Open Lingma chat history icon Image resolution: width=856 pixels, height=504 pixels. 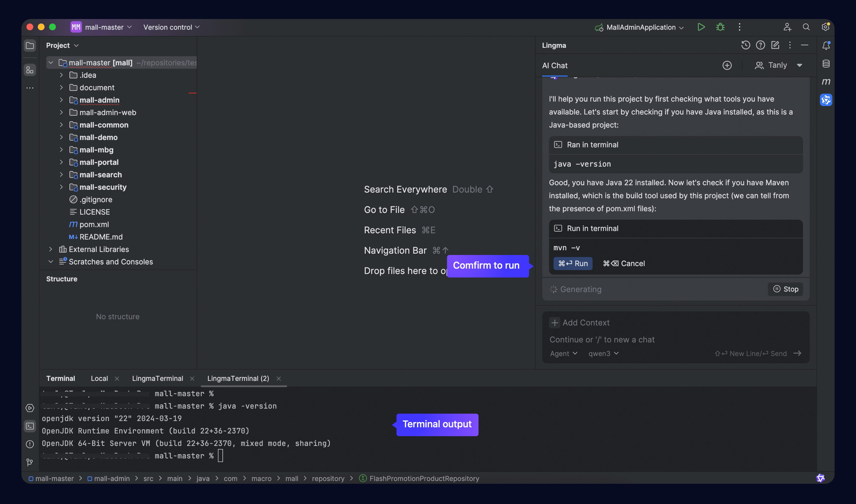click(x=745, y=45)
